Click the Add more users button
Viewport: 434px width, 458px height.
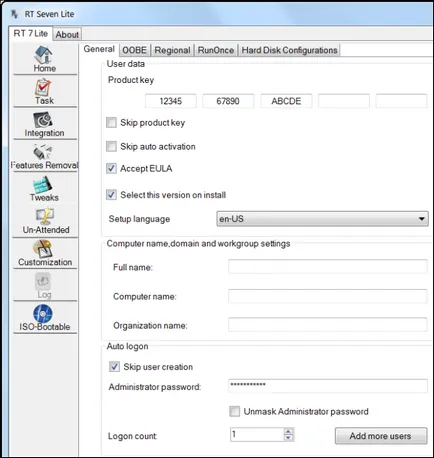[381, 436]
